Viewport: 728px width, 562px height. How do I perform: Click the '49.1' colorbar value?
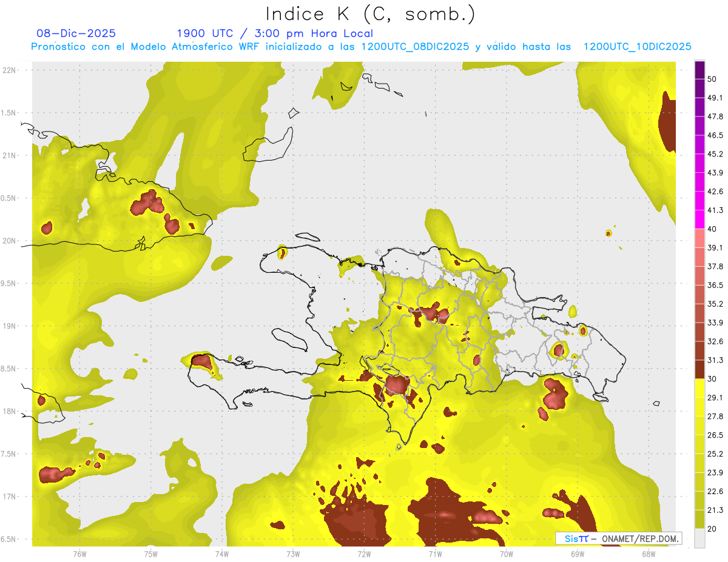click(x=715, y=98)
